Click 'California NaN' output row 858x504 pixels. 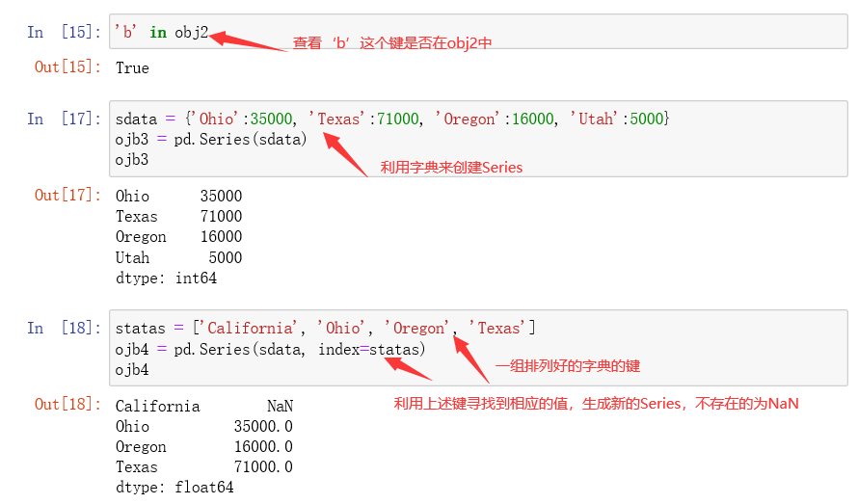204,406
